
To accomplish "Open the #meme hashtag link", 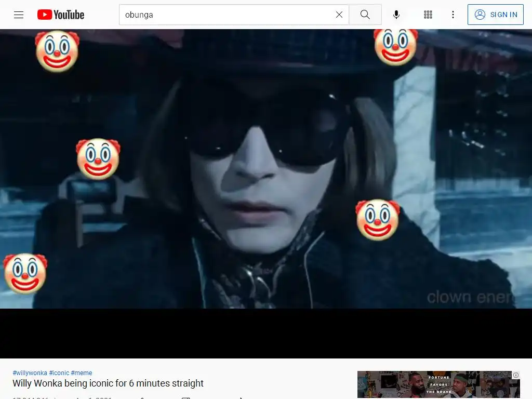I will click(82, 373).
